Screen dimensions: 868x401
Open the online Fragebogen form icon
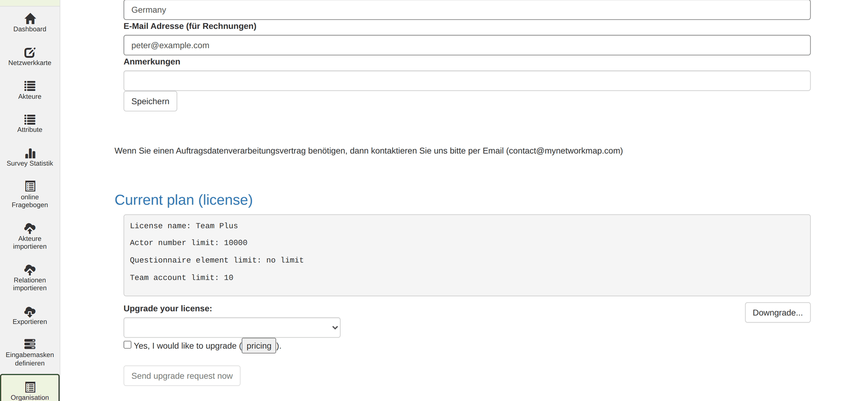(30, 186)
